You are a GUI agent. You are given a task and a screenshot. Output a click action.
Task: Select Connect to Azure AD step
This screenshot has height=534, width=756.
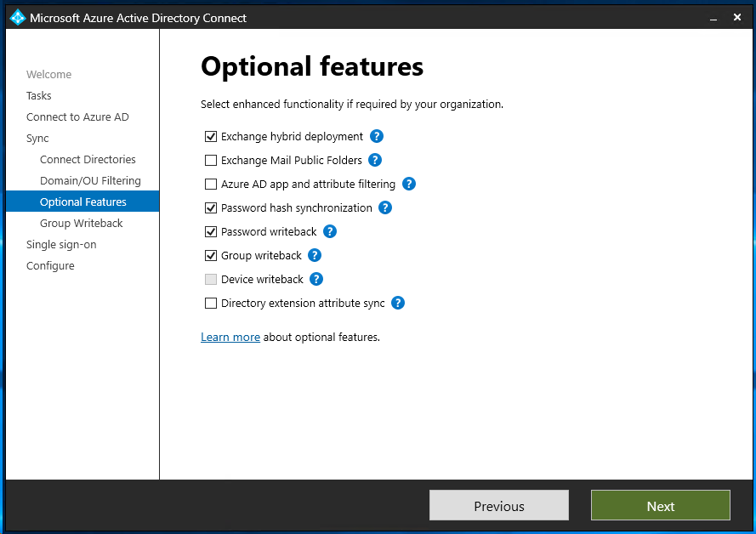tap(77, 117)
